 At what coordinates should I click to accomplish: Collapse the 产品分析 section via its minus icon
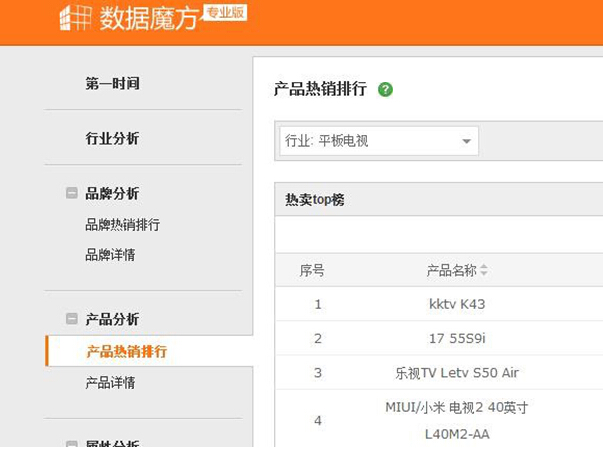(72, 319)
